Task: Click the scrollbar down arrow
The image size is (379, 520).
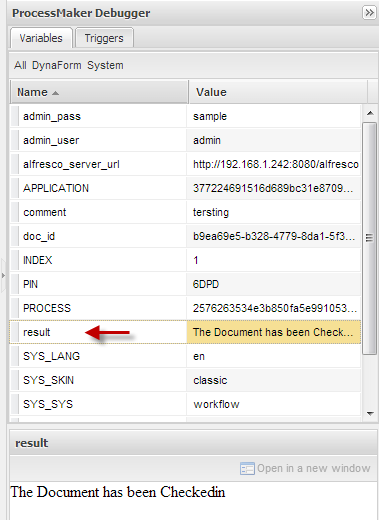Action: pyautogui.click(x=370, y=414)
